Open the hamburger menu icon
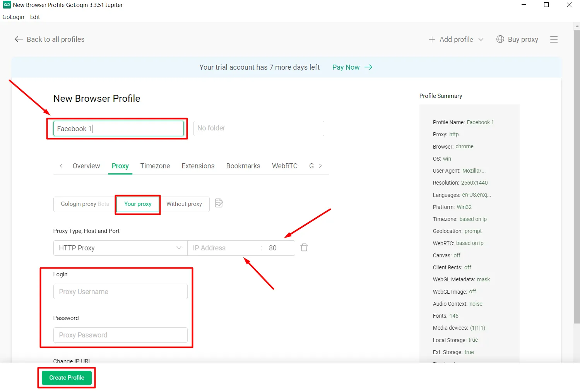This screenshot has width=580, height=392. pos(554,39)
